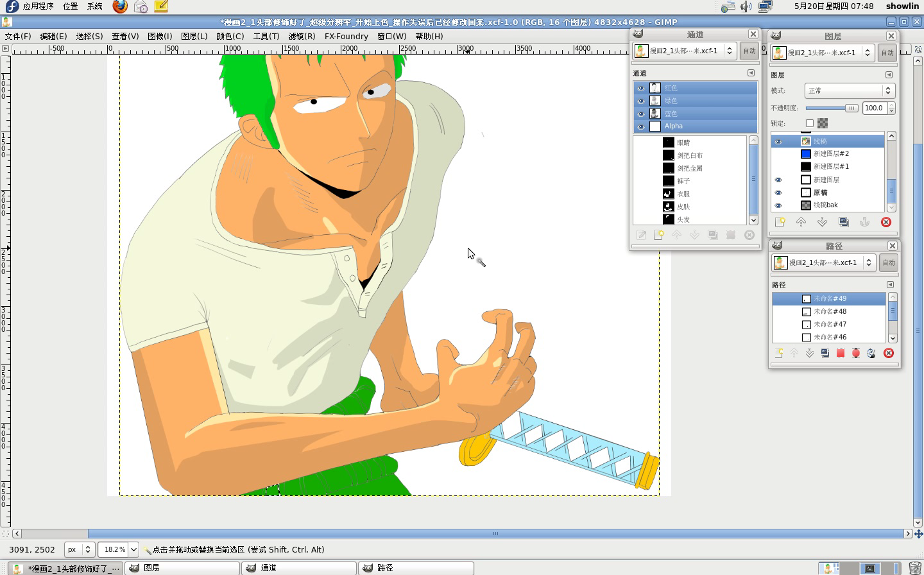Launch Firefox from the top panel
Image resolution: width=924 pixels, height=575 pixels.
(x=120, y=6)
